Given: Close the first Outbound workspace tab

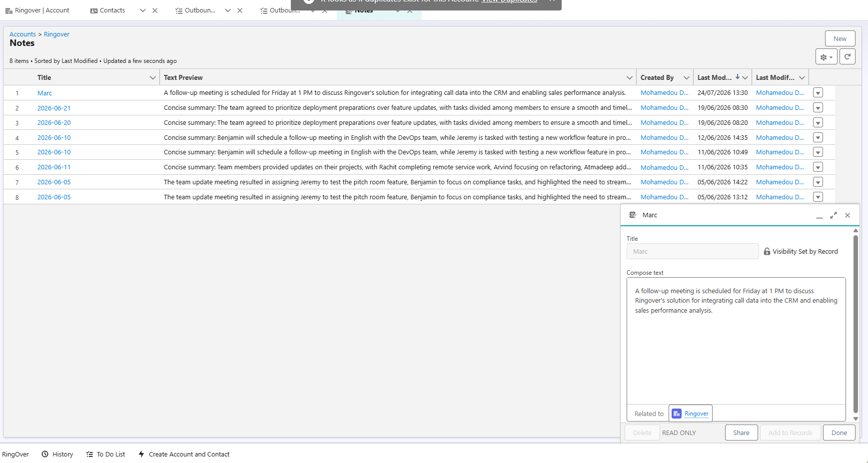Looking at the screenshot, I should pos(240,10).
